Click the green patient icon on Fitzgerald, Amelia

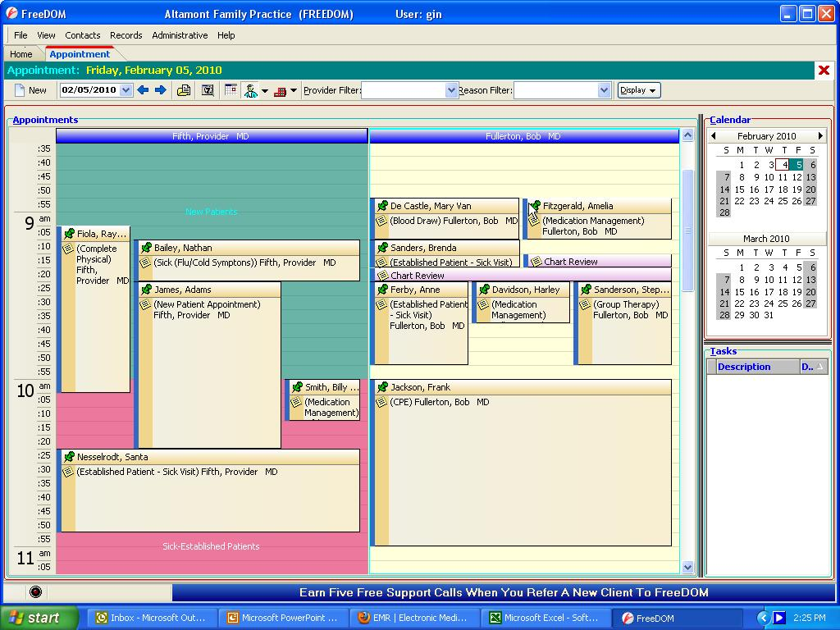coord(534,206)
